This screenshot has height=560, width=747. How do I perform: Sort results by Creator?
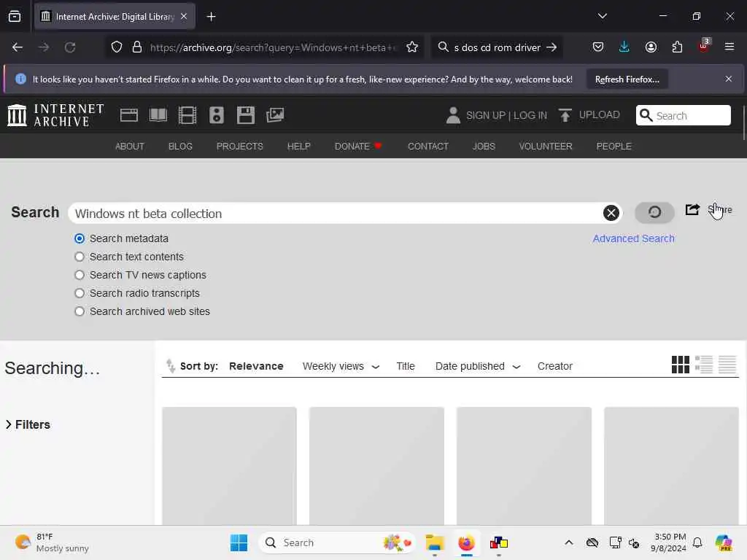[x=554, y=366]
